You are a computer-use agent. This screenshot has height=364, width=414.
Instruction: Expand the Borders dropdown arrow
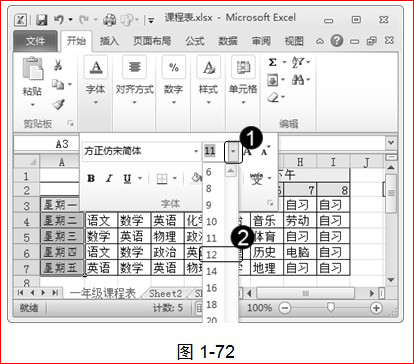click(175, 179)
